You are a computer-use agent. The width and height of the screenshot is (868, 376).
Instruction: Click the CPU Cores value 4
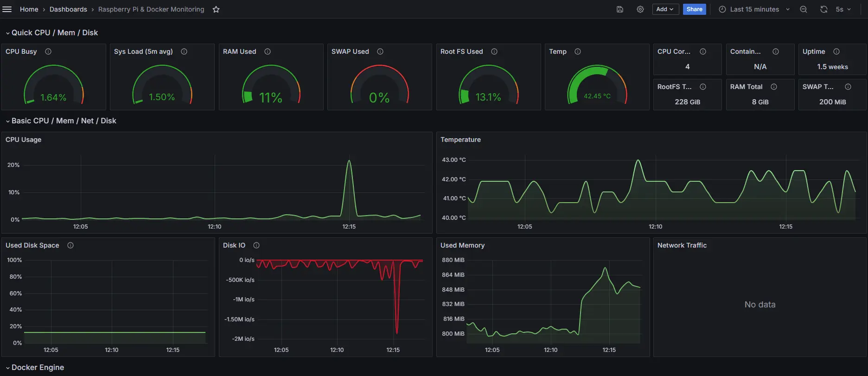coord(687,67)
